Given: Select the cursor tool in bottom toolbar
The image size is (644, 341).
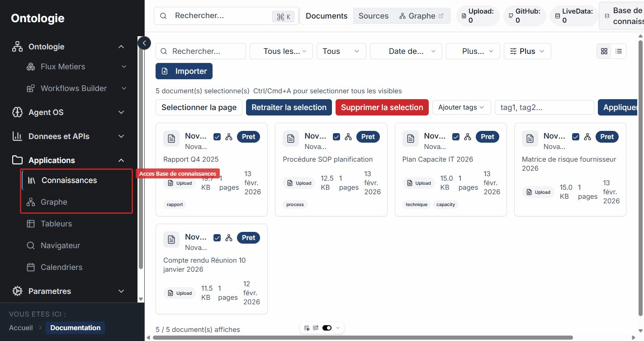Looking at the screenshot, I should [307, 327].
